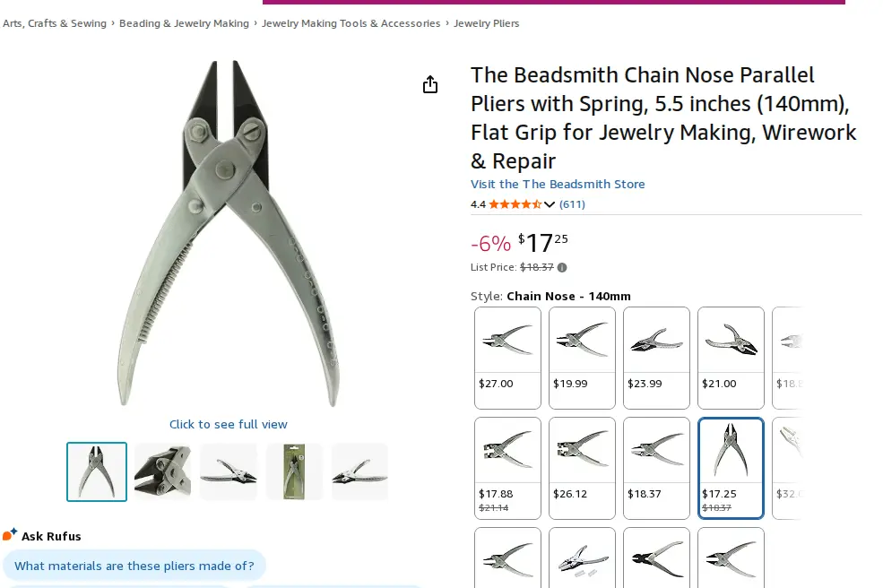Pick the $21.00 pliers style
The height and width of the screenshot is (588, 883).
point(731,358)
